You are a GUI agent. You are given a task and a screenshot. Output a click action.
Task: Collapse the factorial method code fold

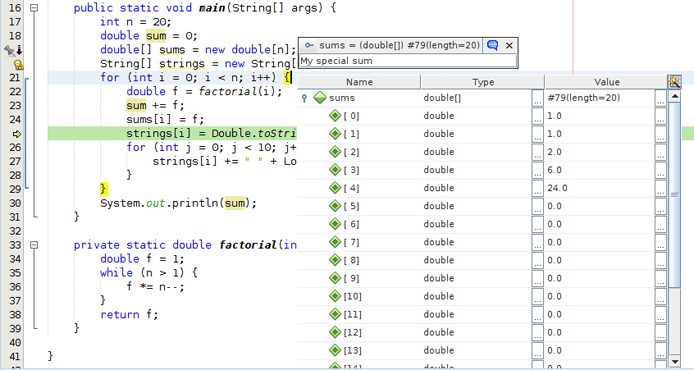34,245
